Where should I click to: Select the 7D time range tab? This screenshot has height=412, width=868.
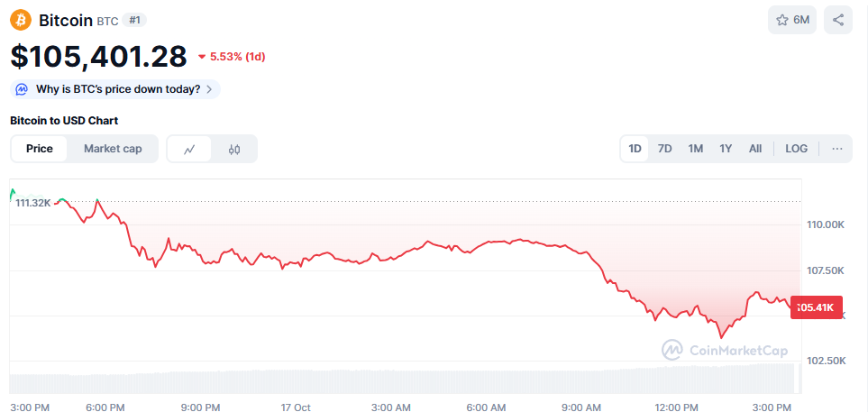pyautogui.click(x=665, y=149)
